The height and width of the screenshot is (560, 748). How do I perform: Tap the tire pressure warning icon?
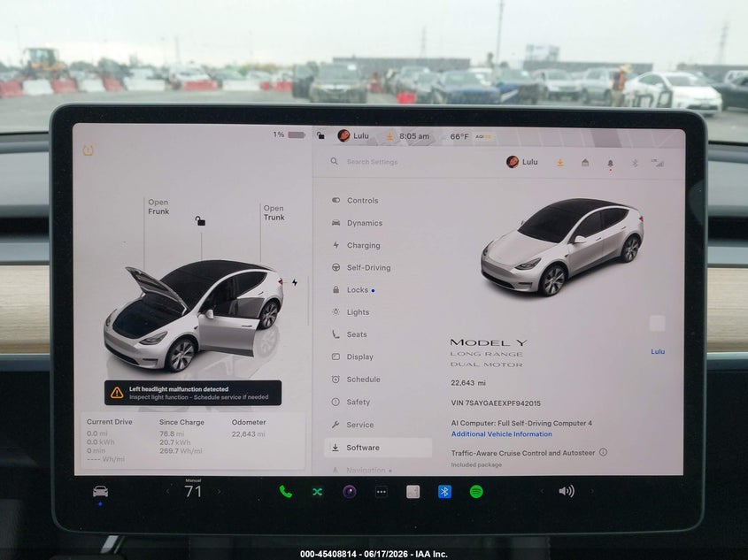(89, 150)
